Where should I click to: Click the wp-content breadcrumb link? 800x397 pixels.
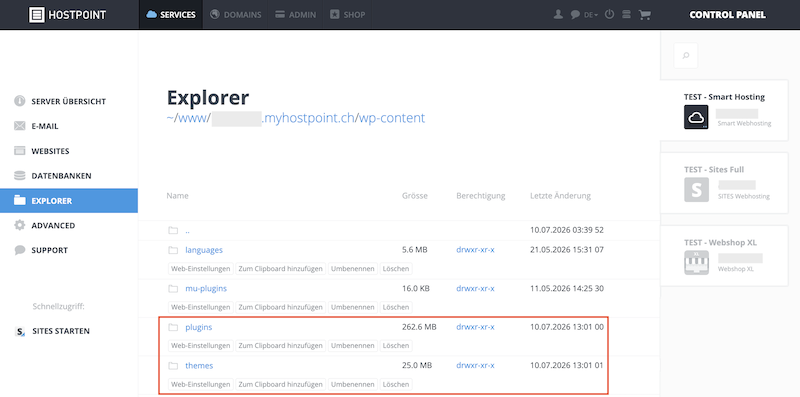pyautogui.click(x=392, y=118)
